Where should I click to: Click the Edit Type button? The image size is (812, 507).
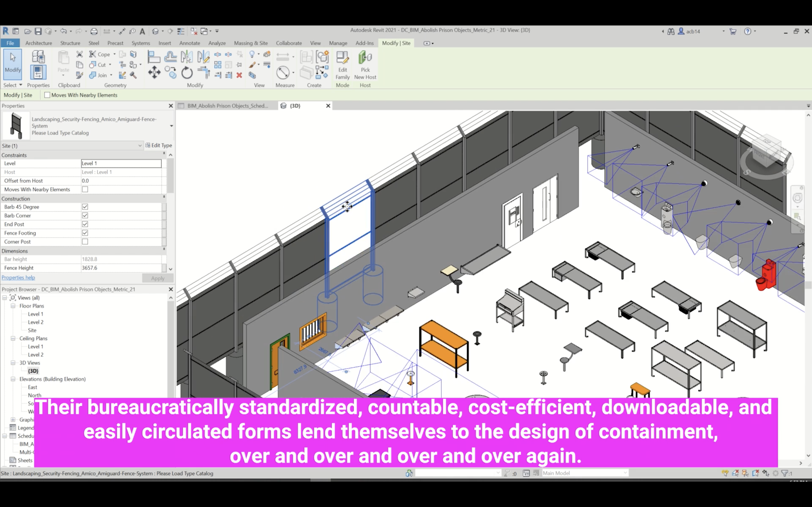point(159,145)
